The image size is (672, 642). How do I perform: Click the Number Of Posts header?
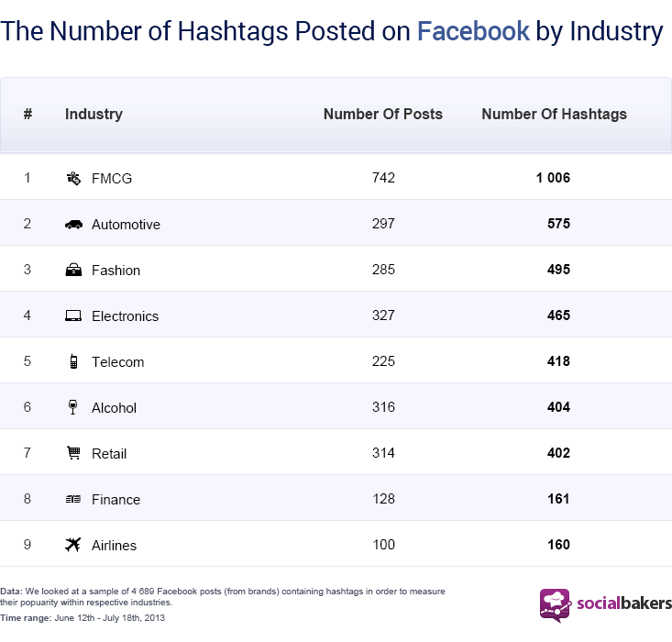pyautogui.click(x=382, y=115)
